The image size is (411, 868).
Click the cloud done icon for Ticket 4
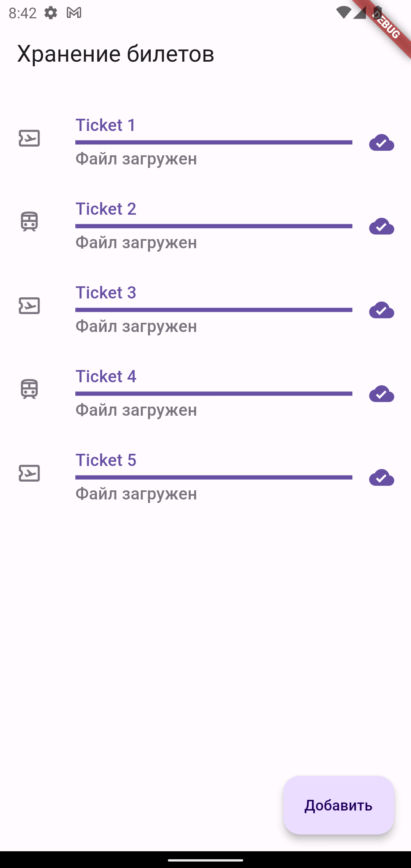(x=382, y=394)
